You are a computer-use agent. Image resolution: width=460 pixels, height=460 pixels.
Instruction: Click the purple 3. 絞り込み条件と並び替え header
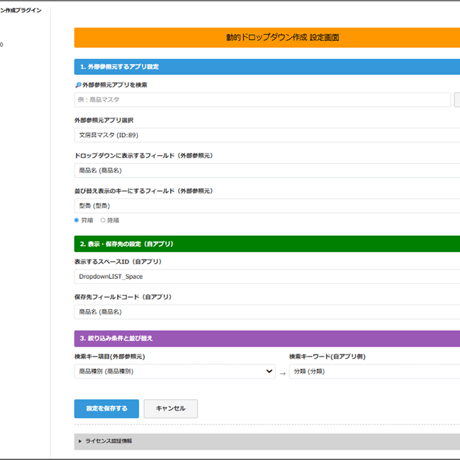click(x=267, y=339)
